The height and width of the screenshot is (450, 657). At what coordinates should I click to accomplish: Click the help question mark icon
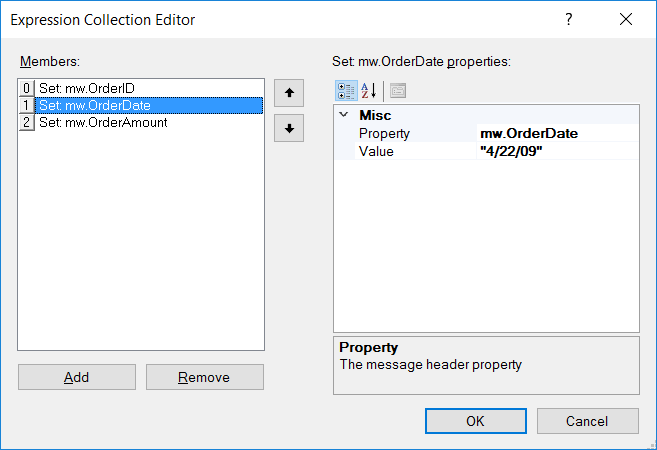[x=569, y=19]
